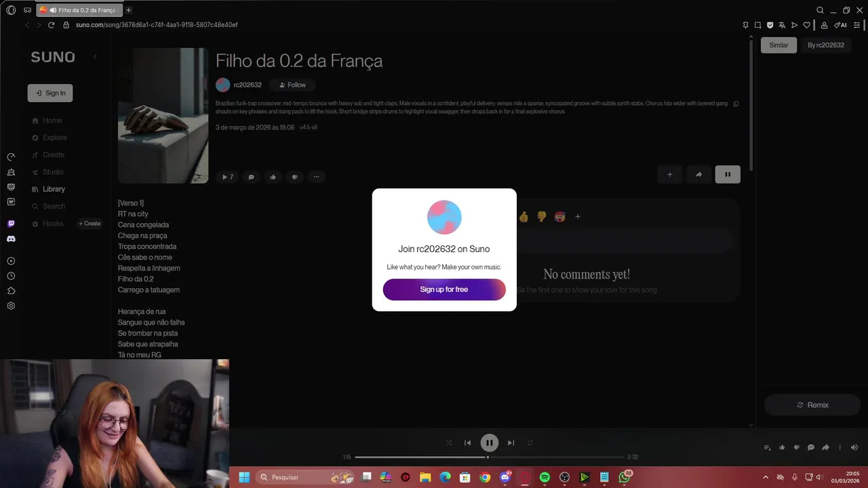Open Opera main menu logo

tap(11, 10)
